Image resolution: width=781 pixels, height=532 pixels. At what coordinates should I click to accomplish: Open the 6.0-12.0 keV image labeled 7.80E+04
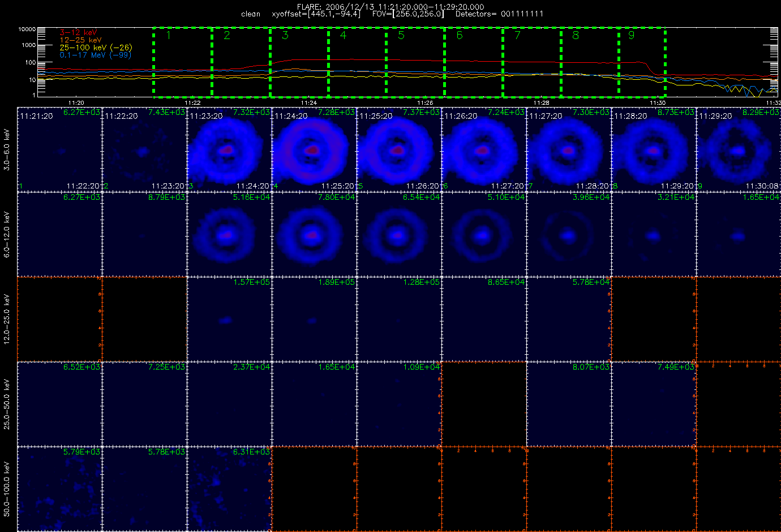coord(314,234)
